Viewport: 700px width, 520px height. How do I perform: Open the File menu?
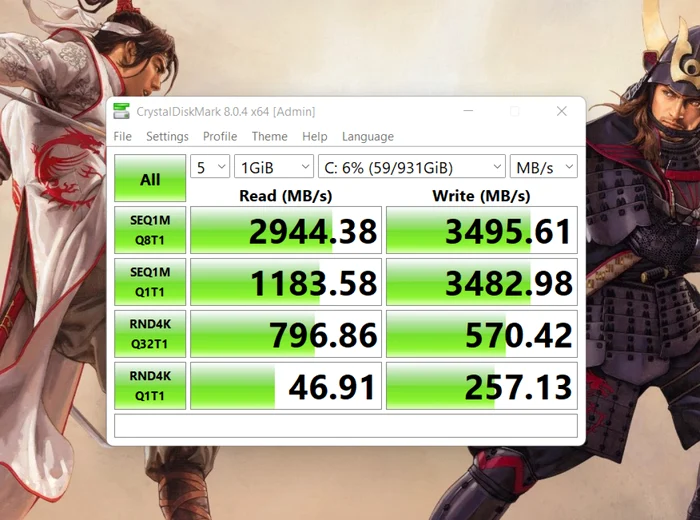pos(122,136)
